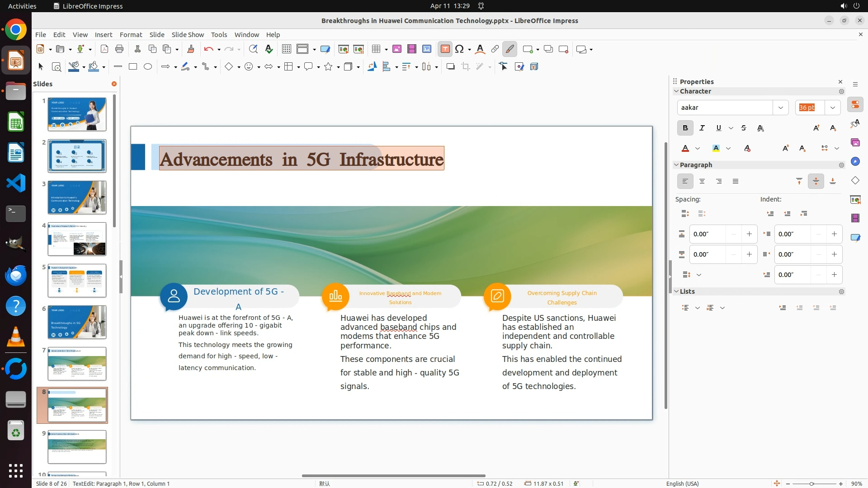Image resolution: width=868 pixels, height=488 pixels.
Task: Select slide 5 thumbnail
Action: [x=77, y=281]
